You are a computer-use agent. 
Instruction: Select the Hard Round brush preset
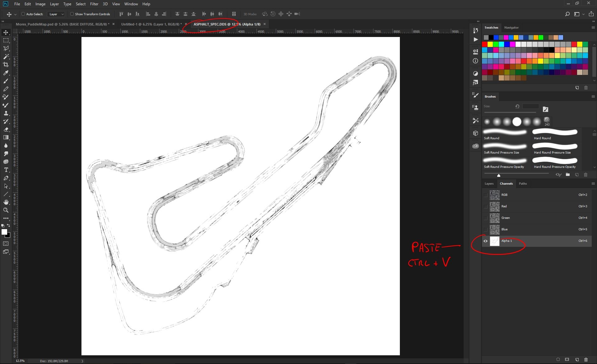(555, 134)
